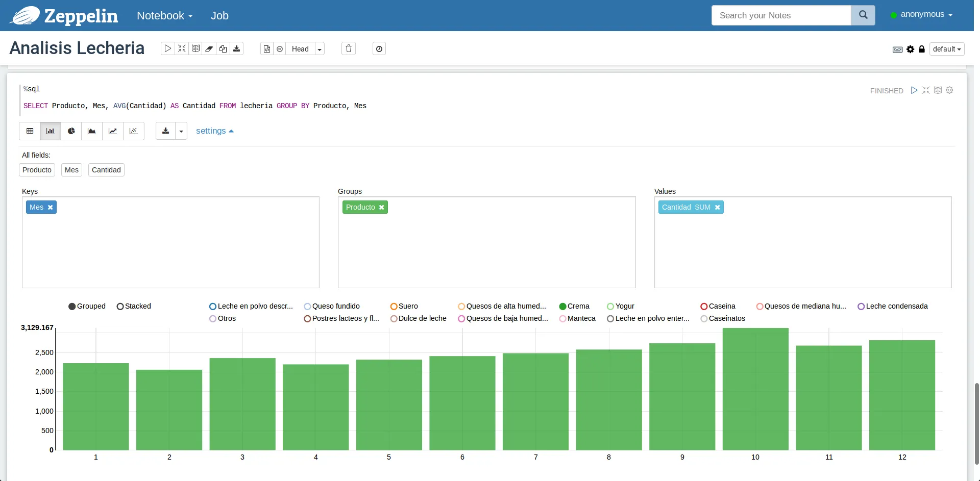Click the month 10 Crema bar
The height and width of the screenshot is (481, 980).
755,389
